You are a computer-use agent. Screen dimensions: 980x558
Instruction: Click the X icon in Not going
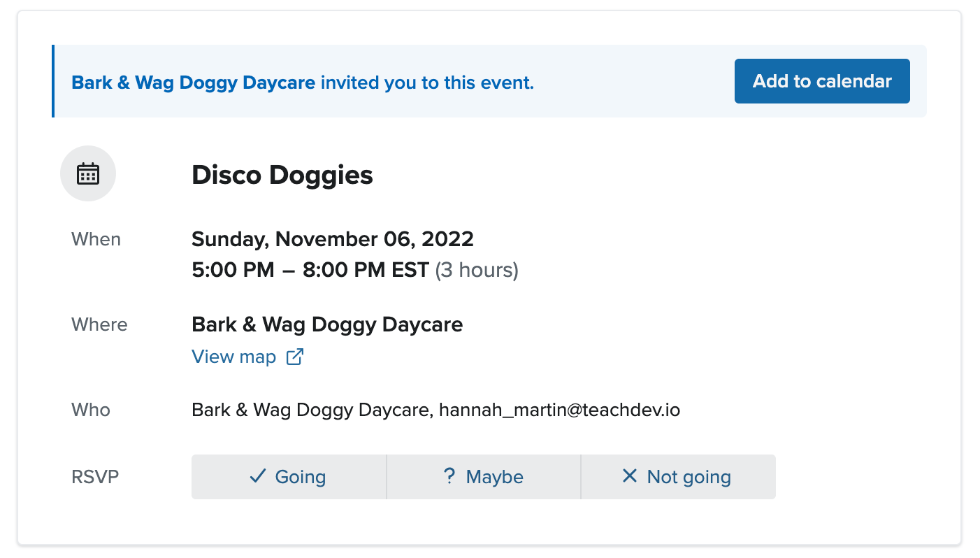tap(630, 476)
